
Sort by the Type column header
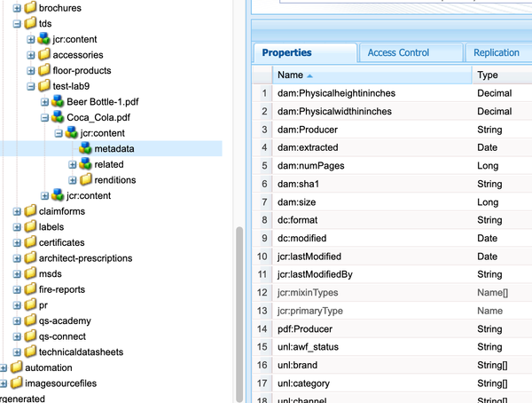coord(501,76)
